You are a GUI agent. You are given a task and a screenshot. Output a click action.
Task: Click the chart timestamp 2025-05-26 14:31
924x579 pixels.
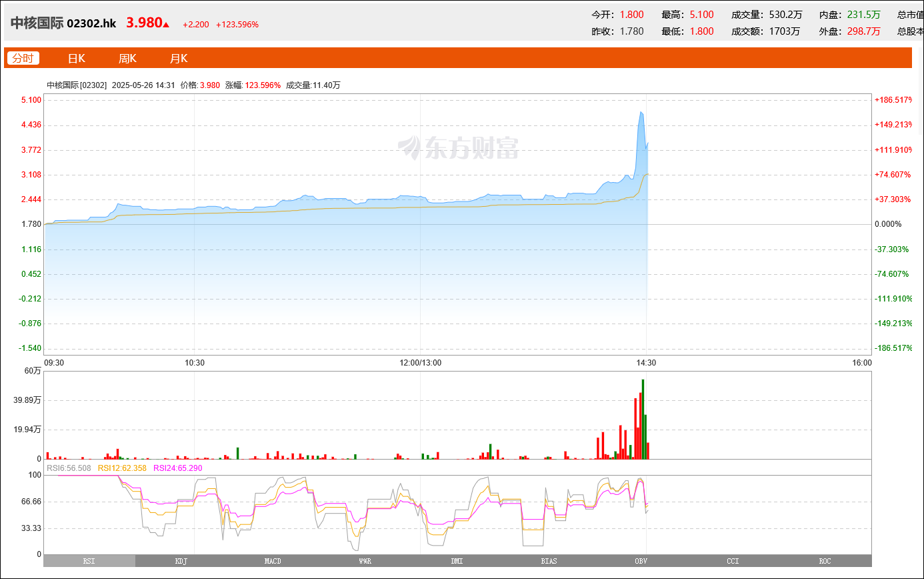143,85
